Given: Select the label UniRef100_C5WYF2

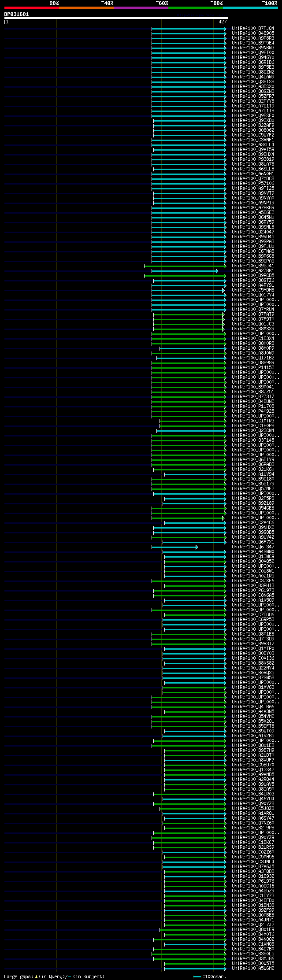Looking at the screenshot, I should [253, 135].
